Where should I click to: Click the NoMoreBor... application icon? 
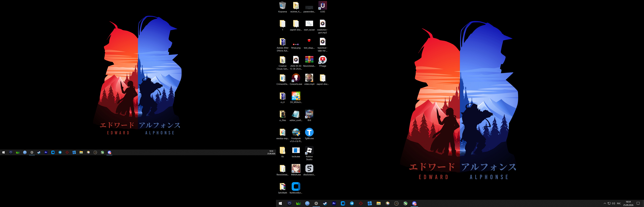[296, 188]
